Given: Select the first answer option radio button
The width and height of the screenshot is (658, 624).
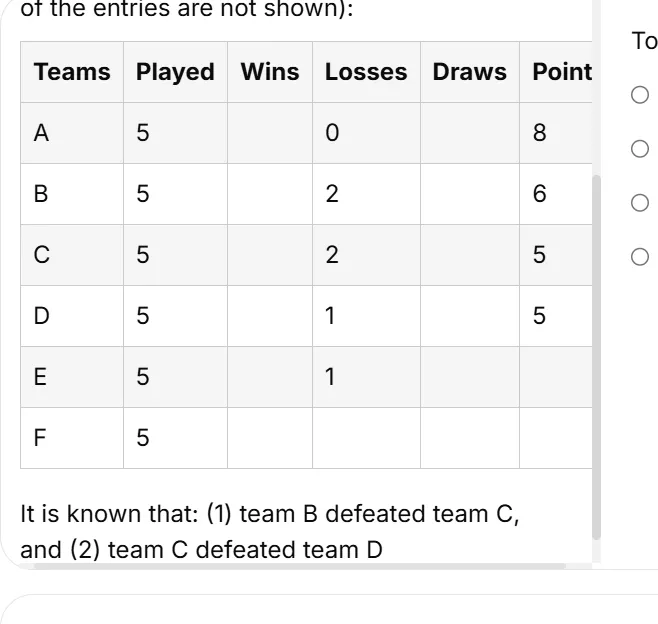Looking at the screenshot, I should pos(640,95).
